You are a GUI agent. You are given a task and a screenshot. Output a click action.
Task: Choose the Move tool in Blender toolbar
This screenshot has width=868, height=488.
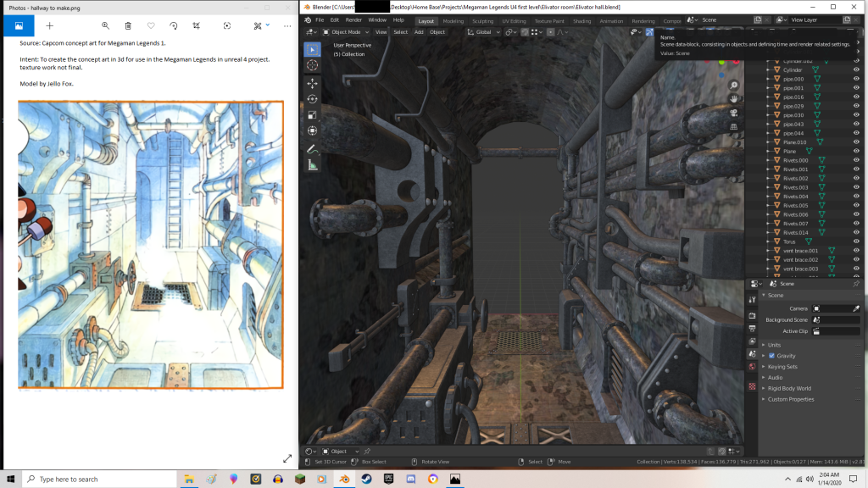point(312,84)
